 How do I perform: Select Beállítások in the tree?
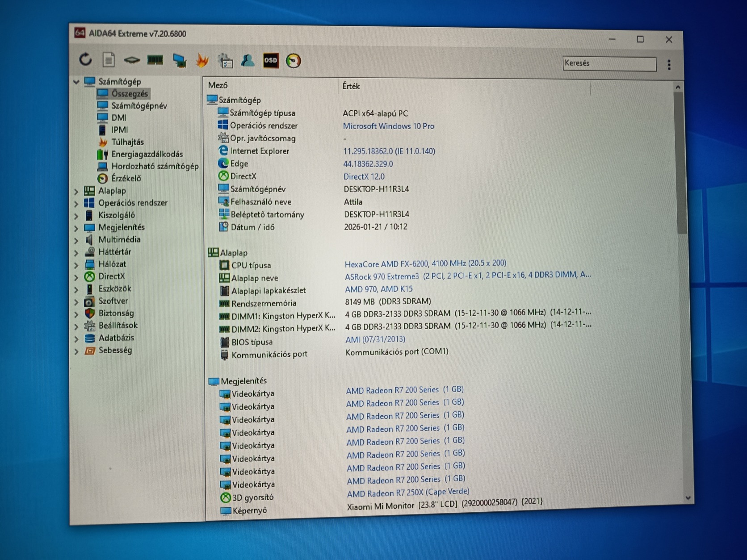(x=118, y=326)
